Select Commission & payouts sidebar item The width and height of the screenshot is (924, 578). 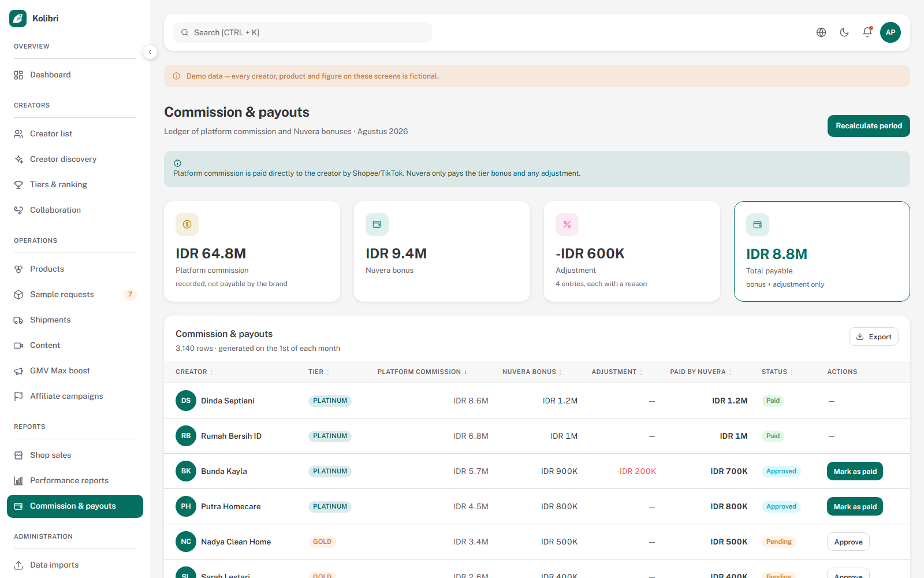click(75, 506)
